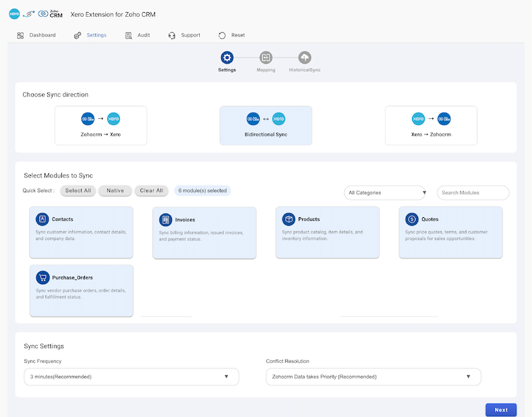This screenshot has width=532, height=417.
Task: Click the HistoricalSync cloud upload icon
Action: [x=305, y=57]
